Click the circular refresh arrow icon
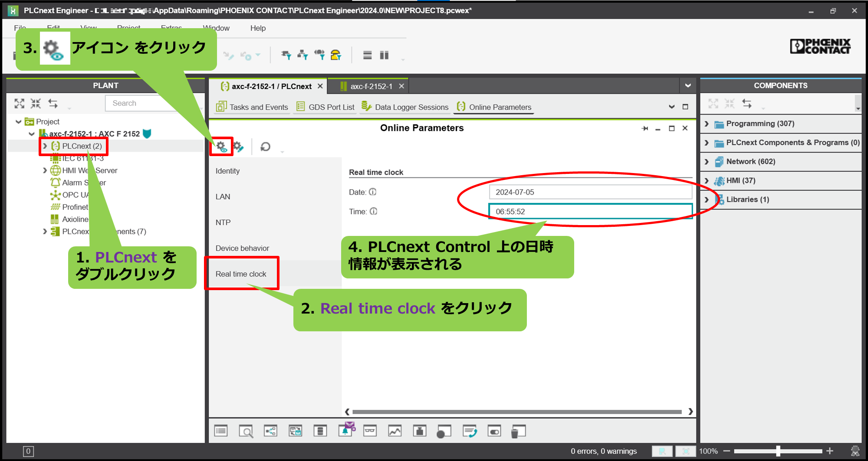Image resolution: width=868 pixels, height=461 pixels. coord(265,147)
